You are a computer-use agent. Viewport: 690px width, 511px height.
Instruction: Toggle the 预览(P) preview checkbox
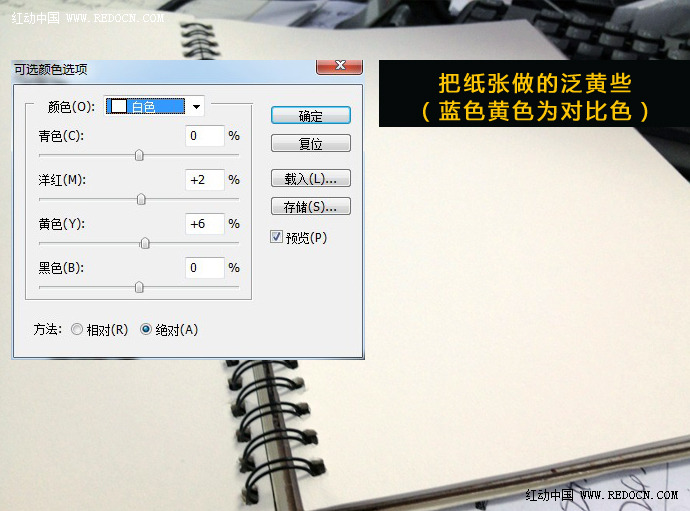tap(276, 237)
